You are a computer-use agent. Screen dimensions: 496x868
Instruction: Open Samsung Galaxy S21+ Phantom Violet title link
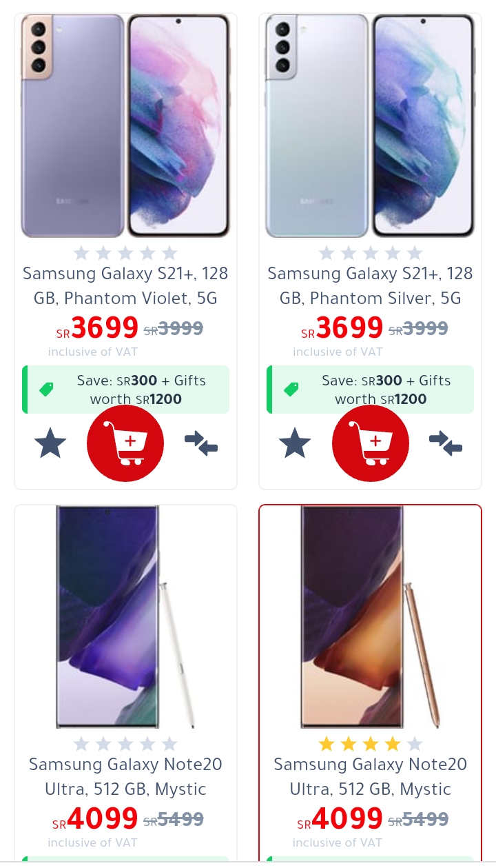click(125, 286)
